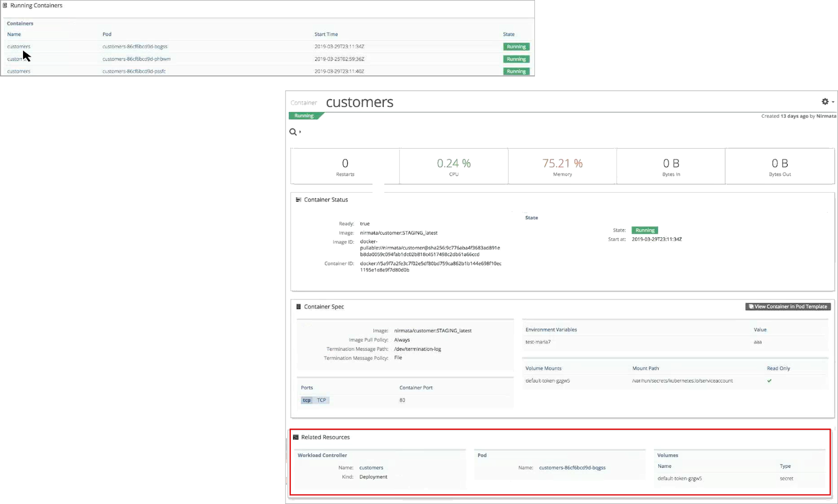Open pod customers-86cf6bcd9d-pssfc link

(x=134, y=71)
